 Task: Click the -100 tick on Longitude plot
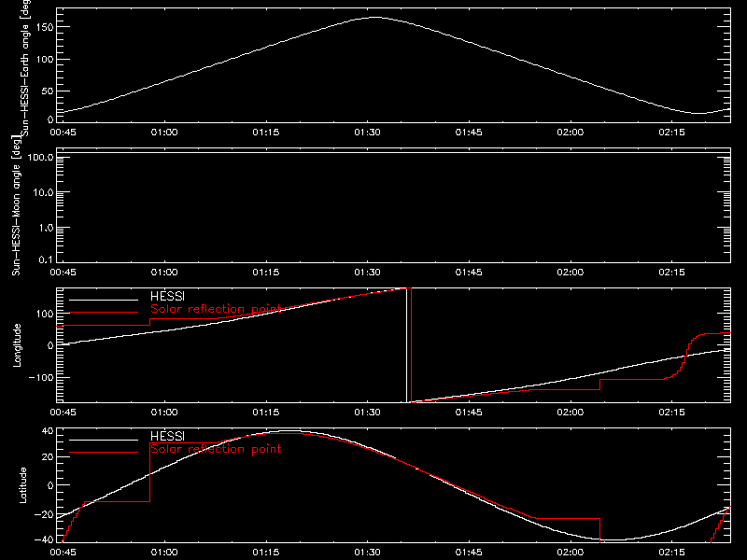coord(42,377)
